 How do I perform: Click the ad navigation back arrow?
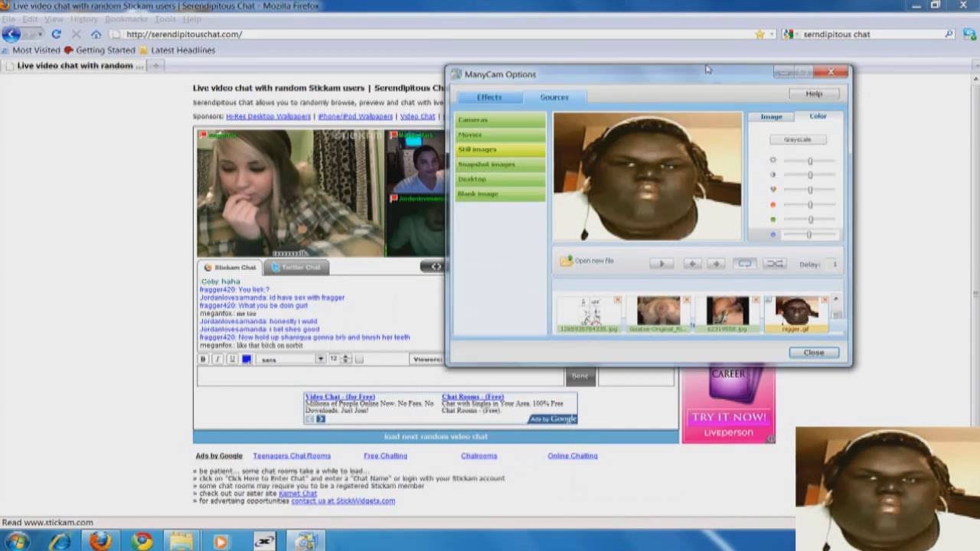click(x=310, y=419)
